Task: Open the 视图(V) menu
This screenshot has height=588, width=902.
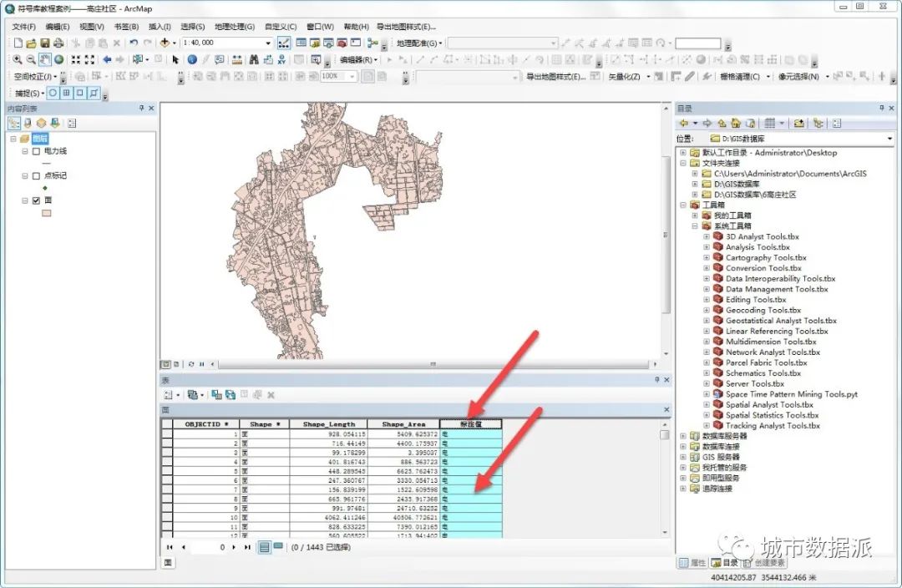Action: pos(92,27)
